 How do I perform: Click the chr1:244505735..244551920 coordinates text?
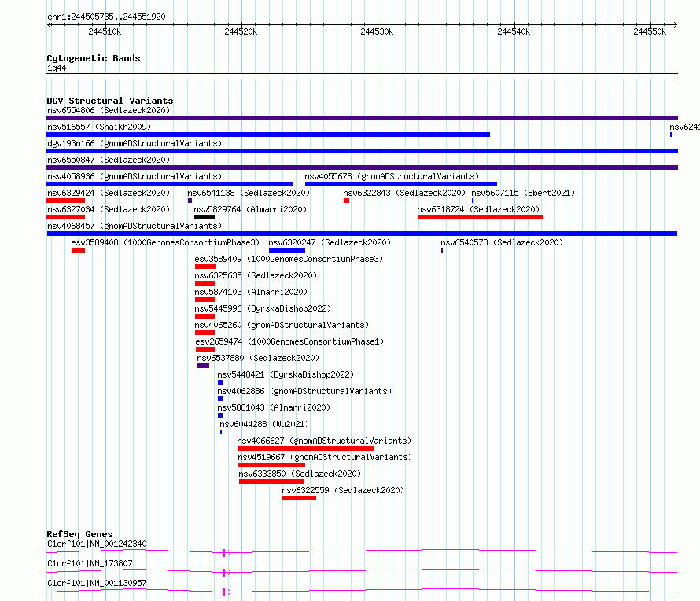106,17
